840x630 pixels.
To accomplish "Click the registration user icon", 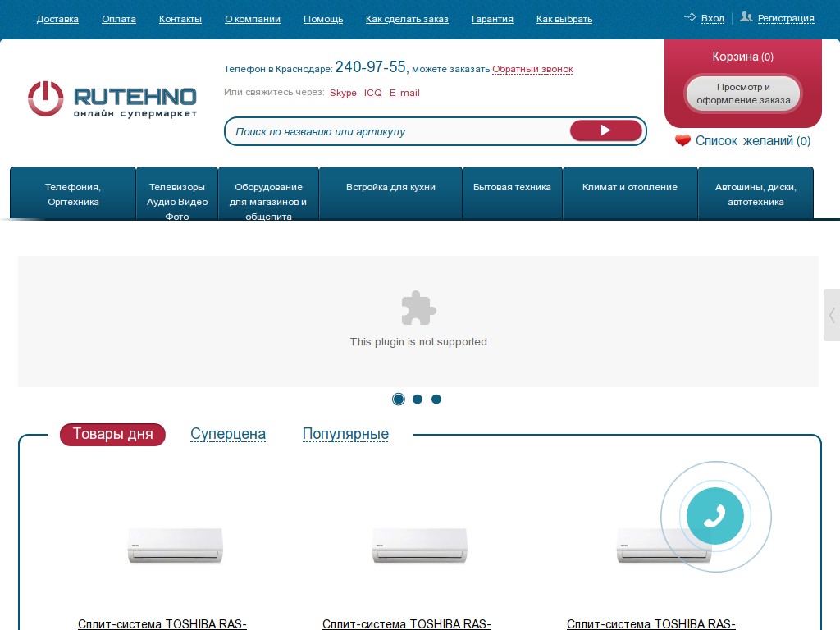I will pyautogui.click(x=746, y=17).
